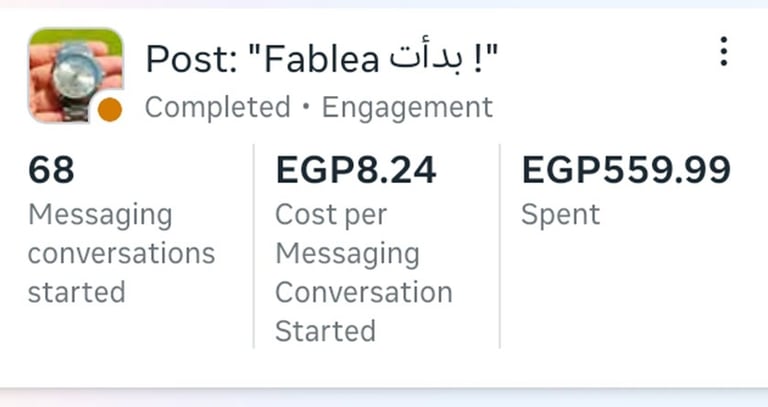Click "Cost per Messaging Conversation Started" label

pyautogui.click(x=363, y=272)
